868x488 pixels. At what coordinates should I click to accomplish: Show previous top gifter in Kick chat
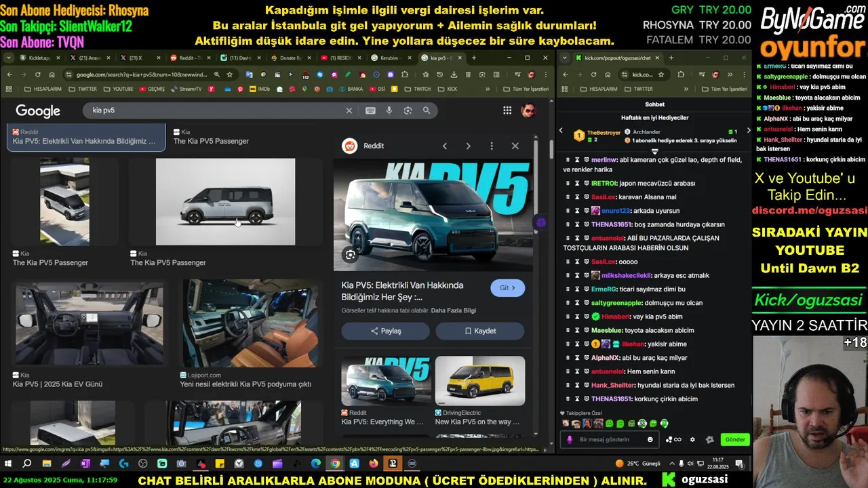(561, 131)
